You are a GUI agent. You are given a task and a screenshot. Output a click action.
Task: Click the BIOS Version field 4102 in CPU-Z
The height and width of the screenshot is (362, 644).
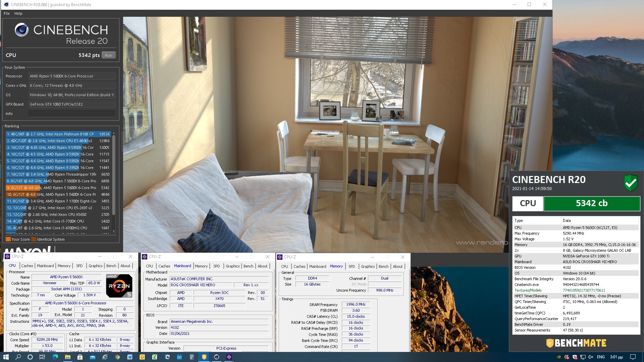pyautogui.click(x=219, y=327)
